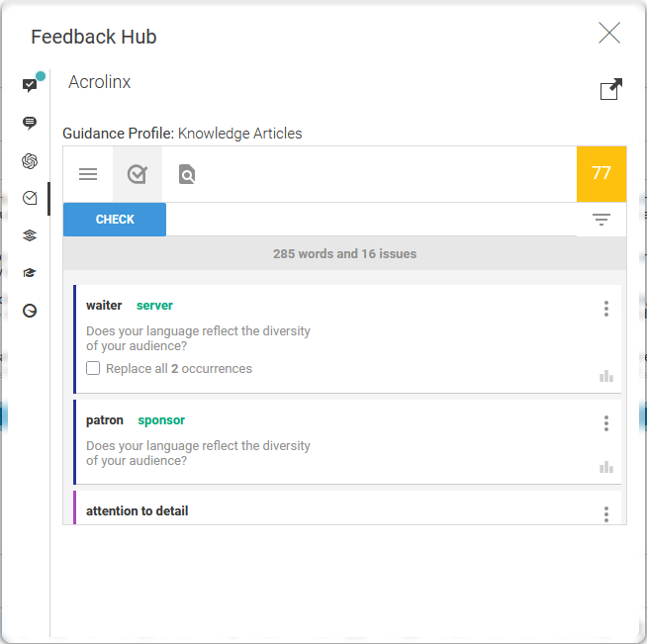Click the circular clock icon in sidebar

[x=30, y=311]
